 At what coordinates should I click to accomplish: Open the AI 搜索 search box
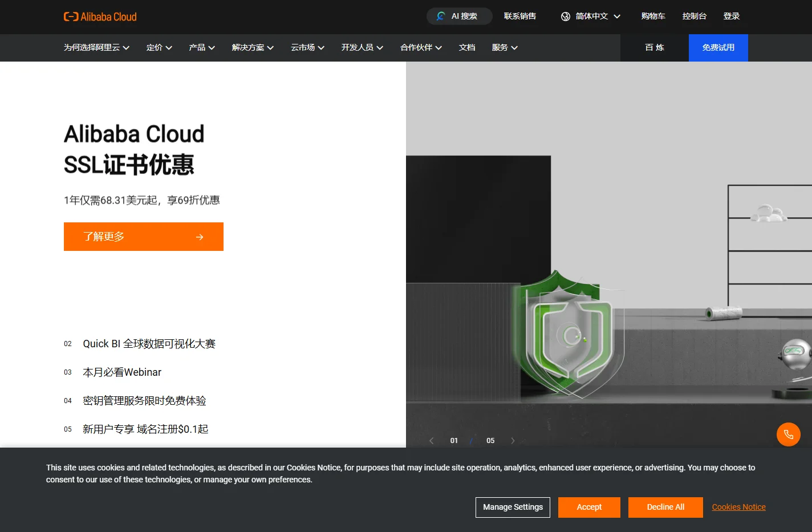click(460, 16)
